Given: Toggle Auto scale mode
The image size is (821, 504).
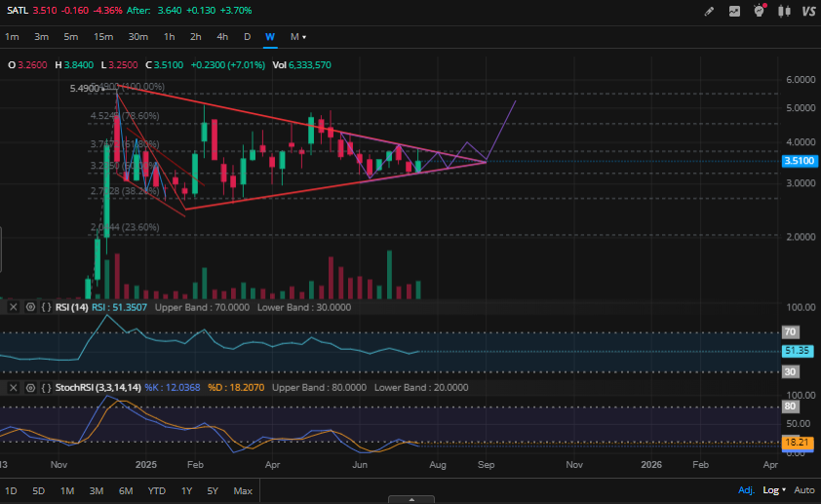Looking at the screenshot, I should click(804, 490).
